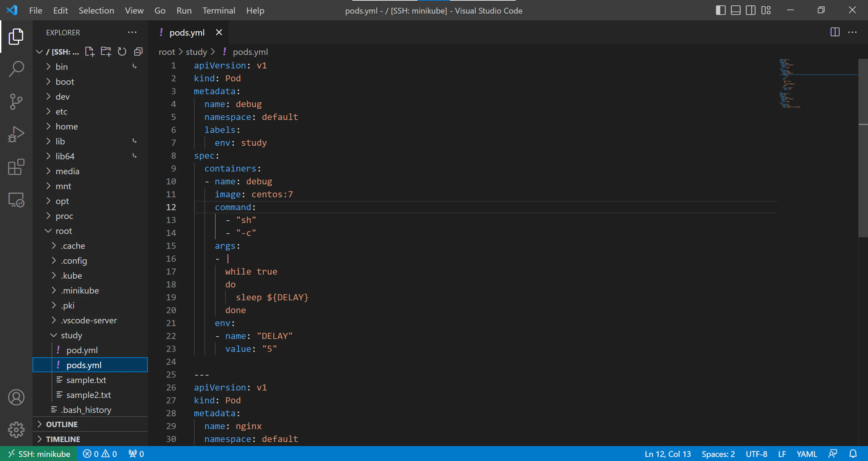Viewport: 868px width, 461px height.
Task: Open the Terminal menu
Action: 219,11
